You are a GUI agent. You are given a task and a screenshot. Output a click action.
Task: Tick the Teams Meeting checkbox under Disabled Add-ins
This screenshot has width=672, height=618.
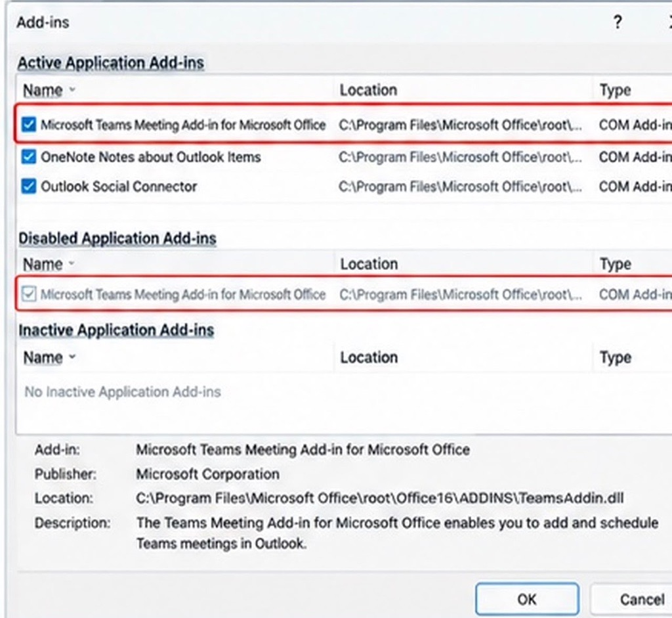(29, 294)
